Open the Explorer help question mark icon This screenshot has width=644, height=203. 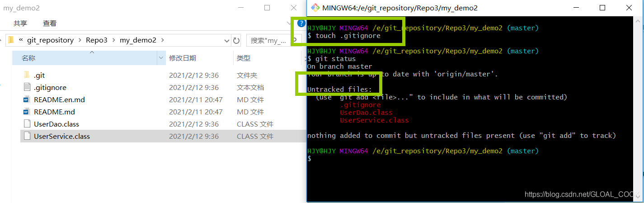301,23
